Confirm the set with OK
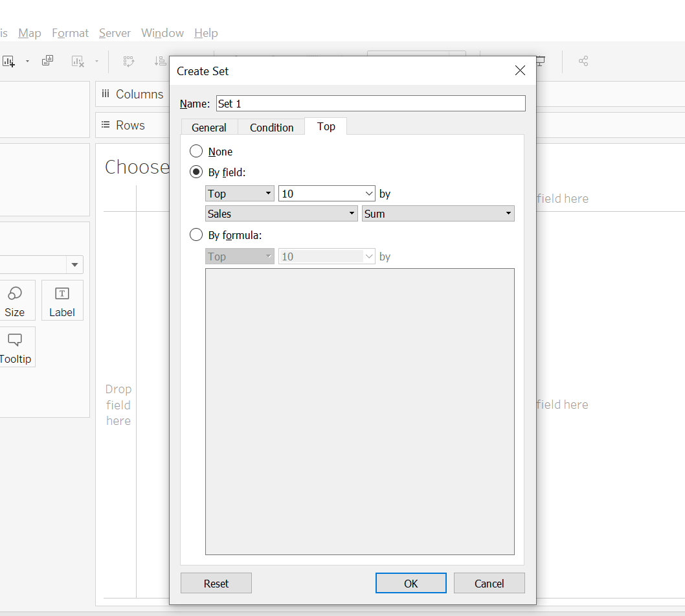685x616 pixels. coord(411,583)
